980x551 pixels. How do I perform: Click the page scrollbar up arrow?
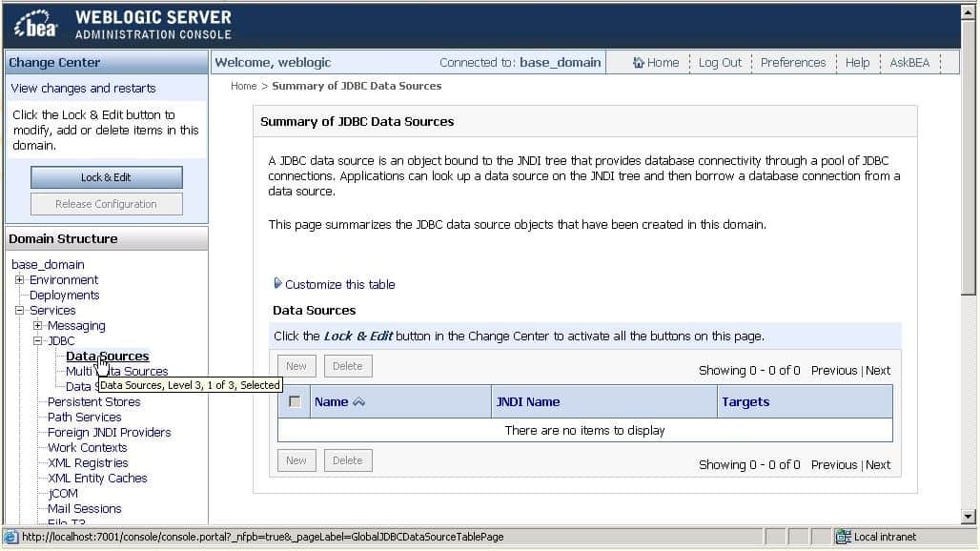[x=969, y=12]
